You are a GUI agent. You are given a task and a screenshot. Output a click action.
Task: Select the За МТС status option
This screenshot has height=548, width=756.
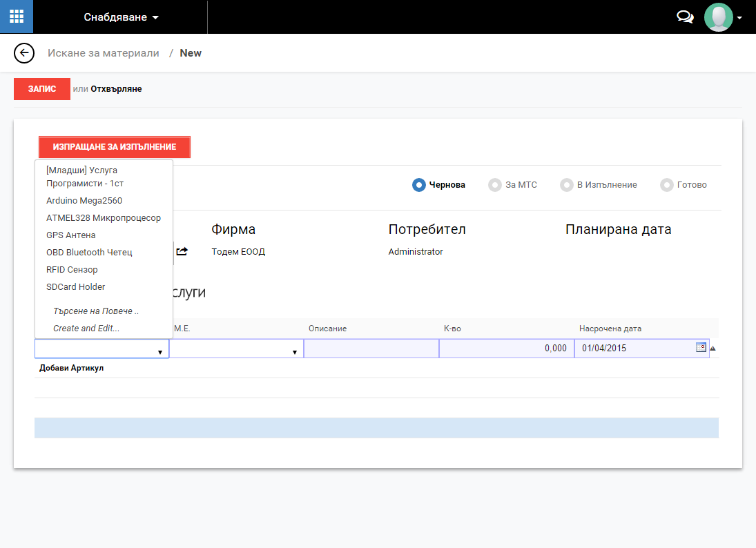click(494, 185)
